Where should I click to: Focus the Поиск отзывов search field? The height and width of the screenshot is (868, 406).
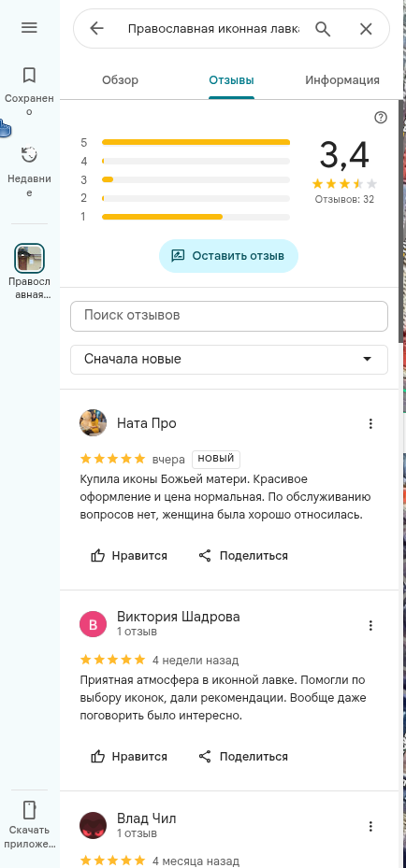pyautogui.click(x=229, y=316)
